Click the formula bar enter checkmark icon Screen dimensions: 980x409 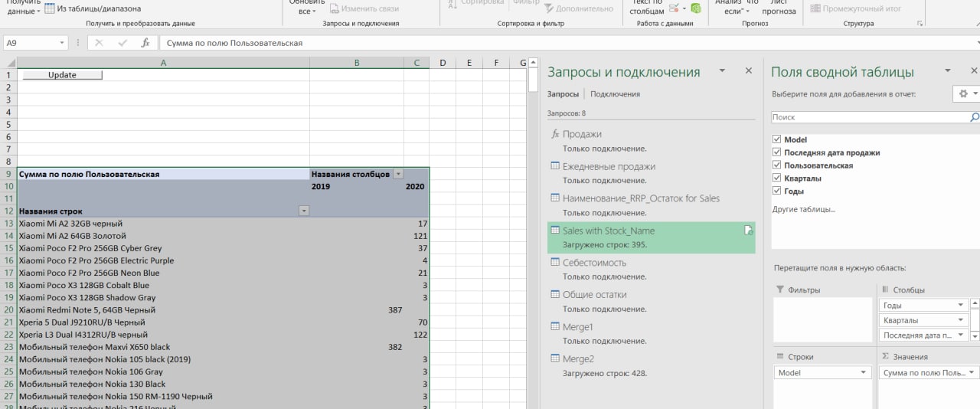pos(122,43)
